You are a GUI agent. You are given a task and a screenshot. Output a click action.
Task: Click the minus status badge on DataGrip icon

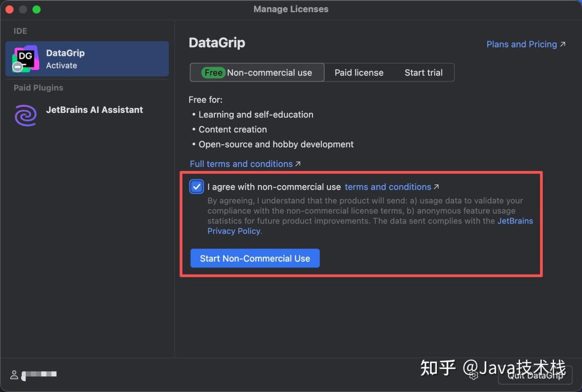[17, 67]
